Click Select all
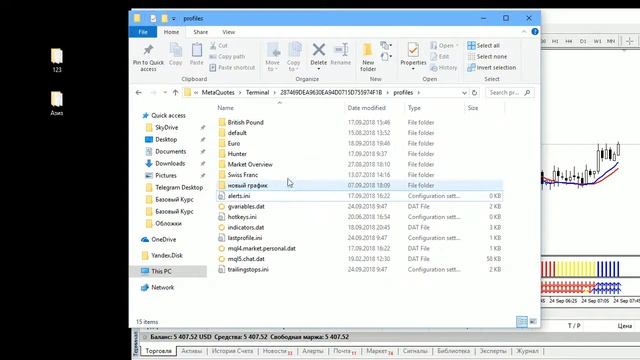640x360 pixels. (484, 46)
